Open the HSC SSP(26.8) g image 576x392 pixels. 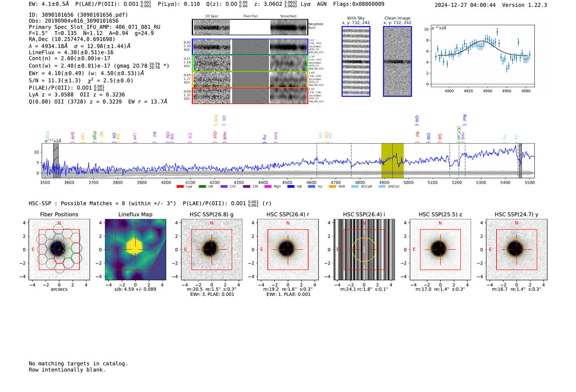point(211,250)
